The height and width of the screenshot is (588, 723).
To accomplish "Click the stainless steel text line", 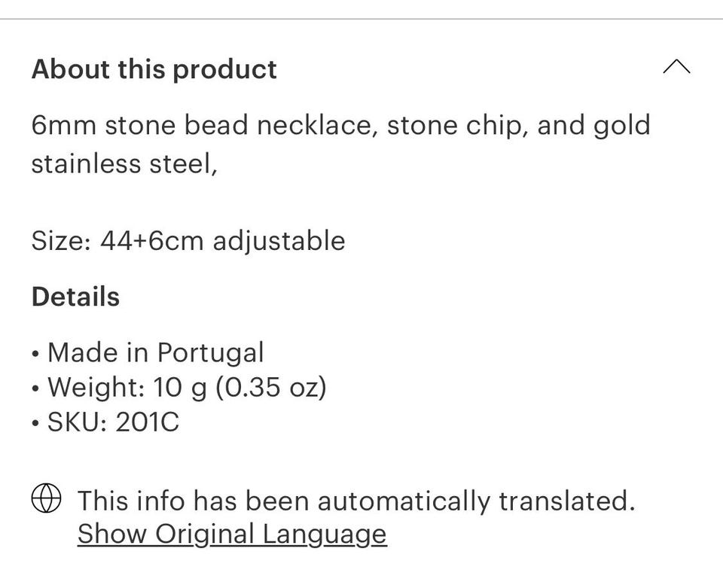I will (x=124, y=163).
